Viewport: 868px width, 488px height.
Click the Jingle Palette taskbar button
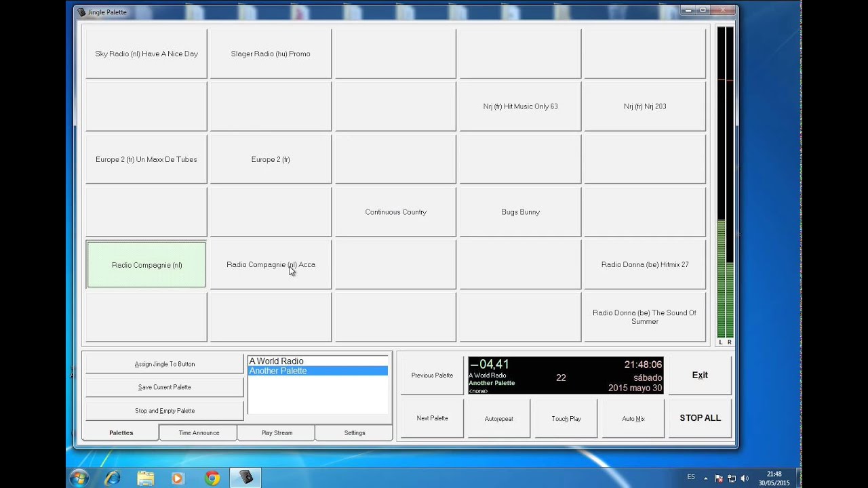246,478
